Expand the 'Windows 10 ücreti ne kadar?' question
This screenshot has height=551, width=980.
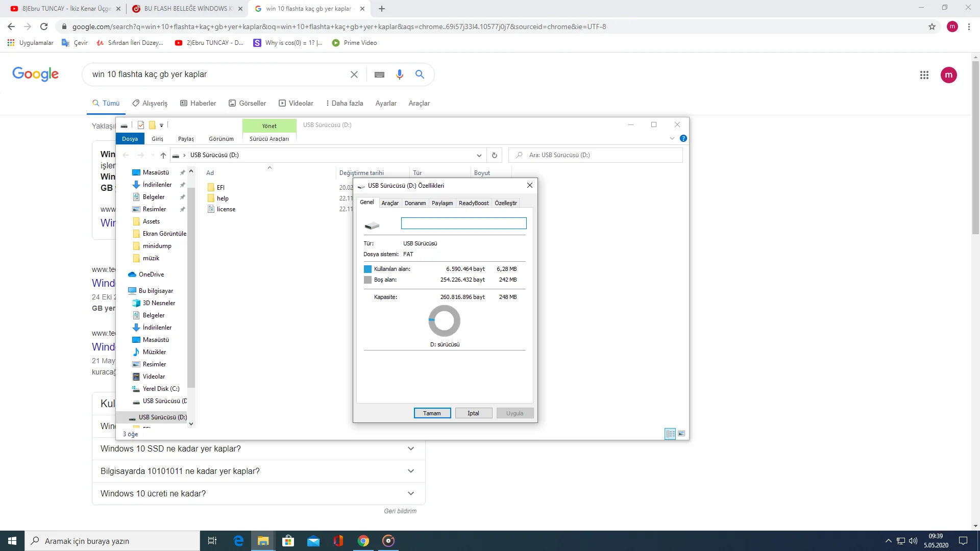click(411, 493)
